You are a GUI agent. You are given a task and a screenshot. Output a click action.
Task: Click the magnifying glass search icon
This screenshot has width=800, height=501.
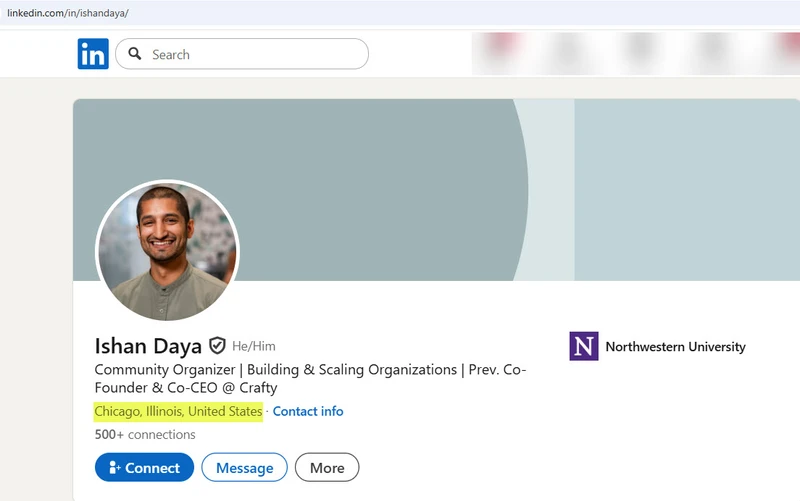[135, 54]
